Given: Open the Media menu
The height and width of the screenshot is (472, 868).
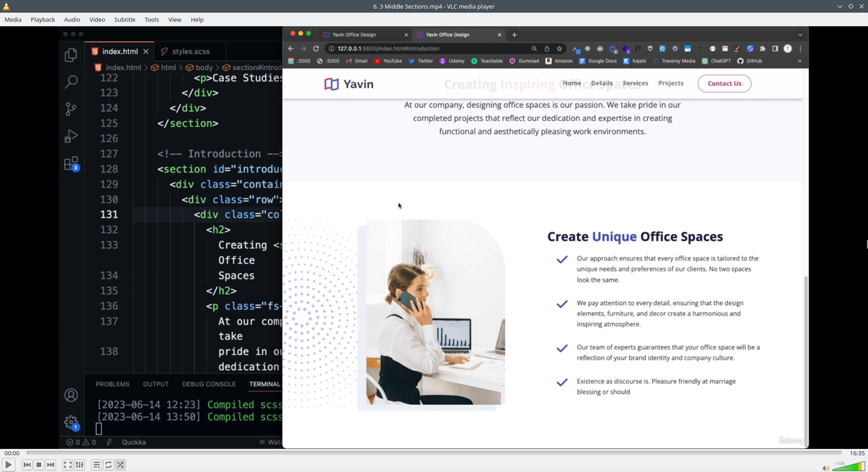Looking at the screenshot, I should coord(13,19).
